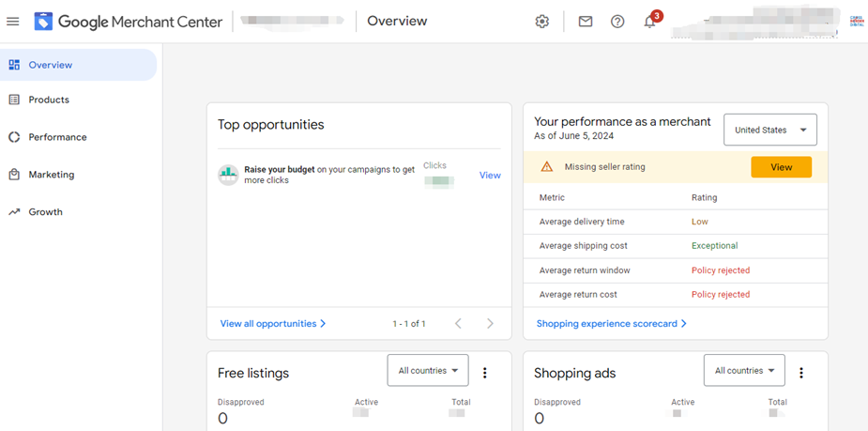Open Shopping experience scorecard link
This screenshot has height=431, width=868.
click(611, 323)
